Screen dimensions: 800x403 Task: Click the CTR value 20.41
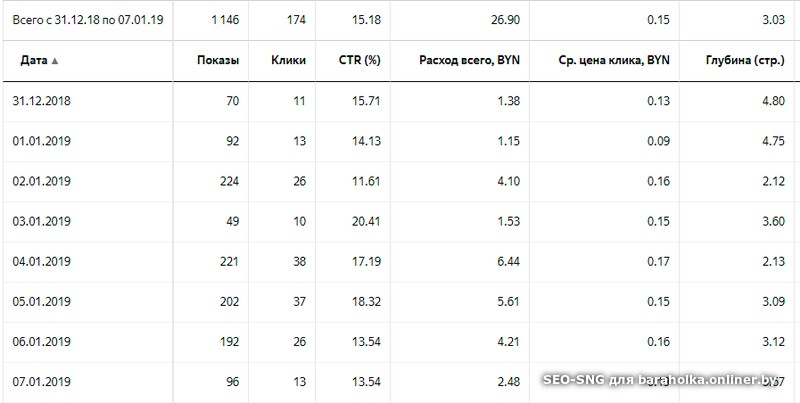tap(361, 221)
